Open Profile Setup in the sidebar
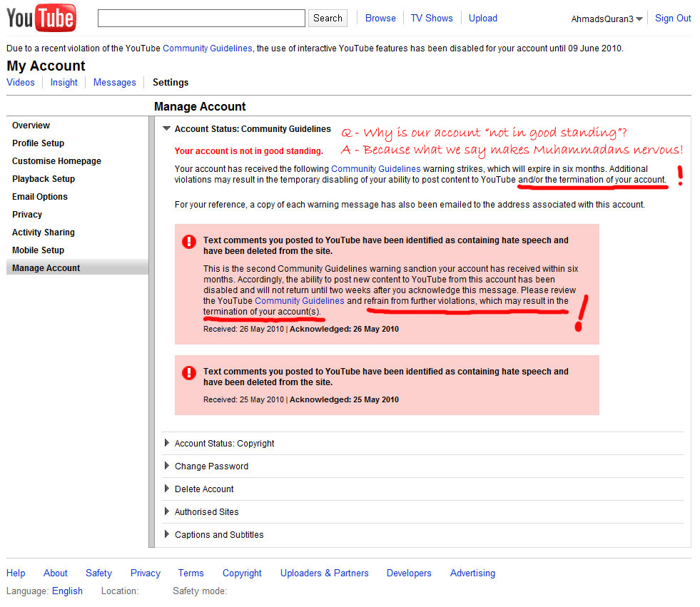 [x=38, y=143]
